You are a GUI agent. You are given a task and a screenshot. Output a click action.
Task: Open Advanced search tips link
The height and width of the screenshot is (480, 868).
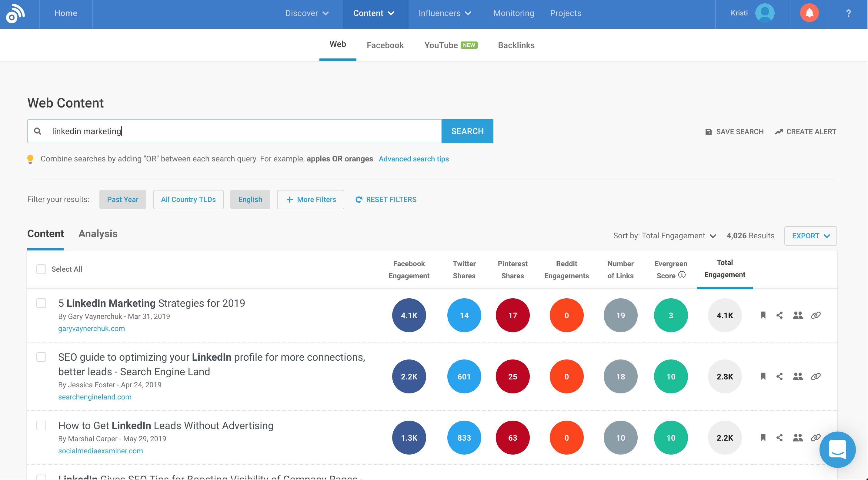(413, 159)
